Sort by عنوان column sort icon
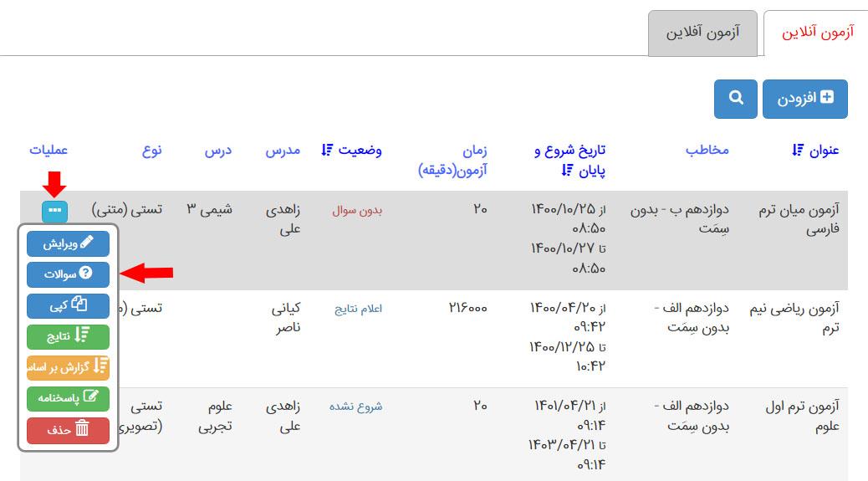Viewport: 868px width, 481px height. [797, 151]
